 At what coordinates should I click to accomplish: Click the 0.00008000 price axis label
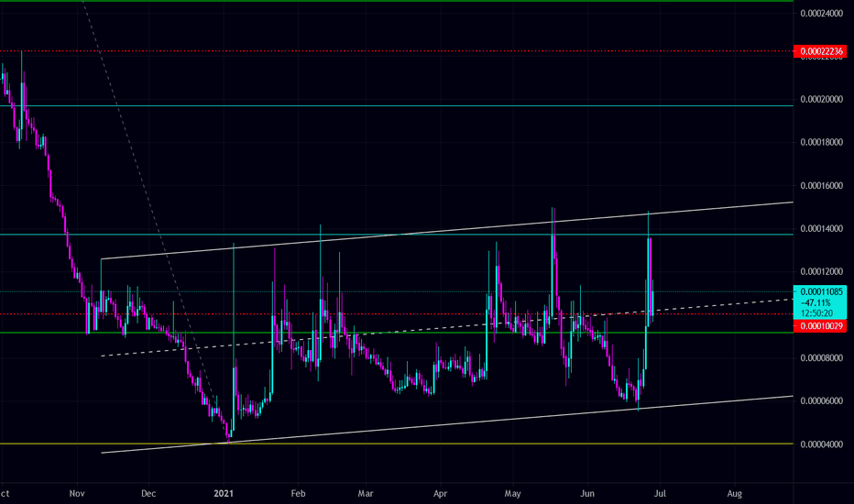click(x=821, y=358)
